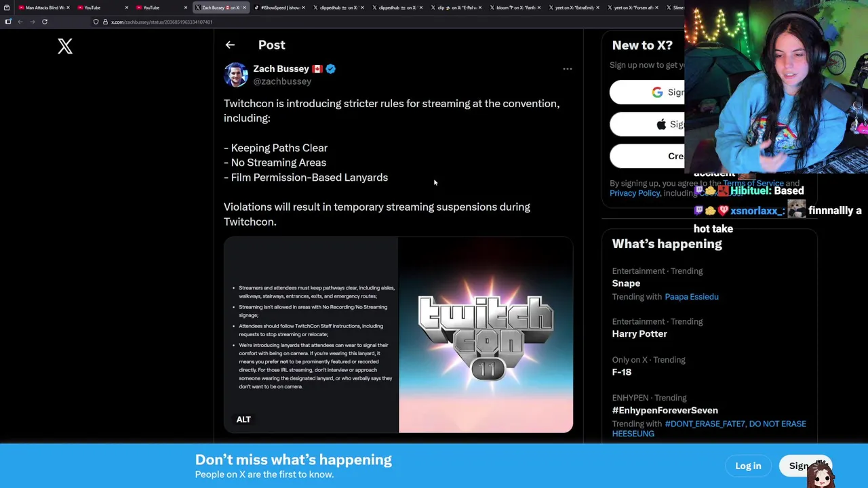
Task: Click the Log in button in the bottom banner
Action: 748,466
